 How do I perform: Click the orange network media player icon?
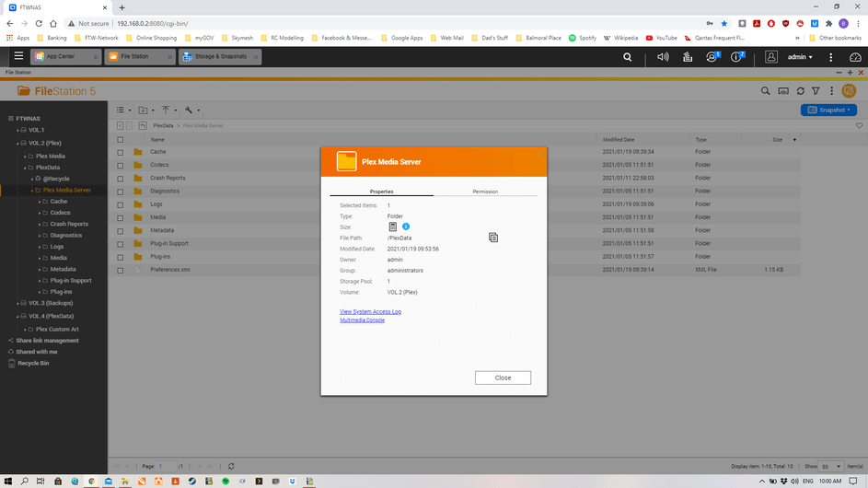[849, 91]
